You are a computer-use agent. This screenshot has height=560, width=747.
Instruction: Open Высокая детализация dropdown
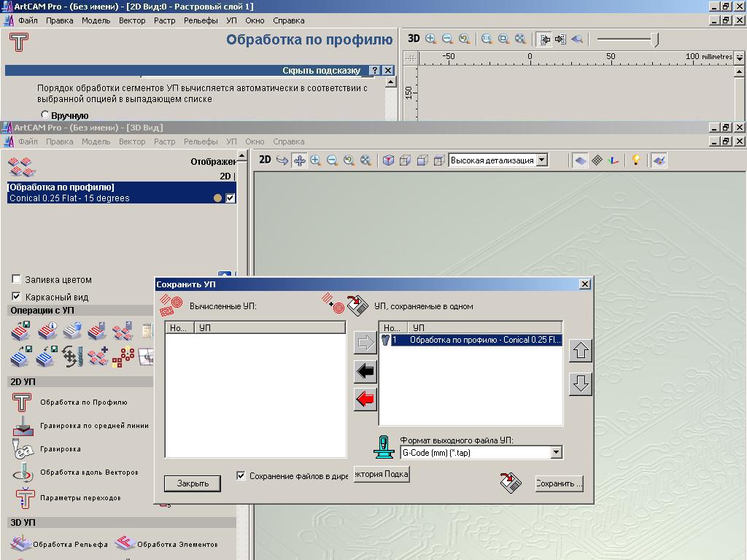(x=542, y=160)
